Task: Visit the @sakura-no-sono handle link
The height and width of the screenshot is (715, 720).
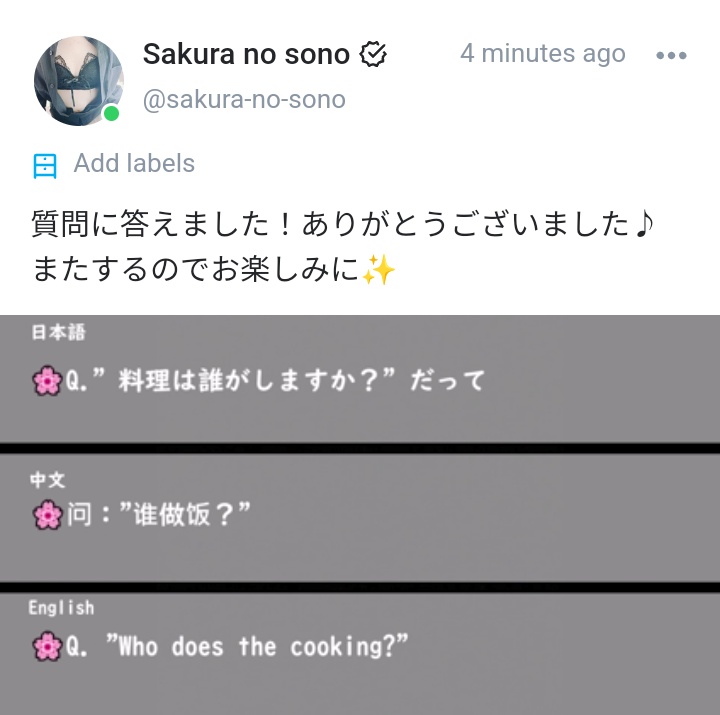Action: click(x=244, y=99)
